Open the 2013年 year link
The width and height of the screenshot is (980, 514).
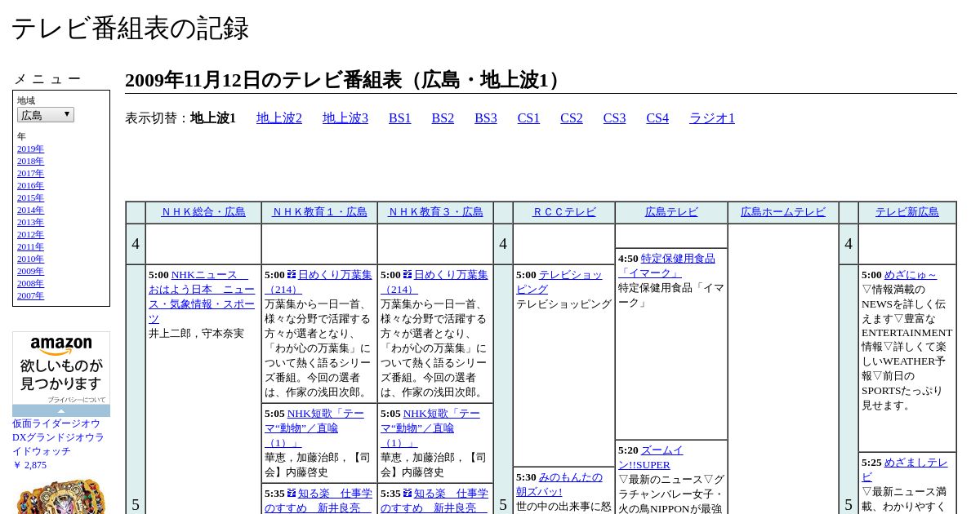(30, 222)
